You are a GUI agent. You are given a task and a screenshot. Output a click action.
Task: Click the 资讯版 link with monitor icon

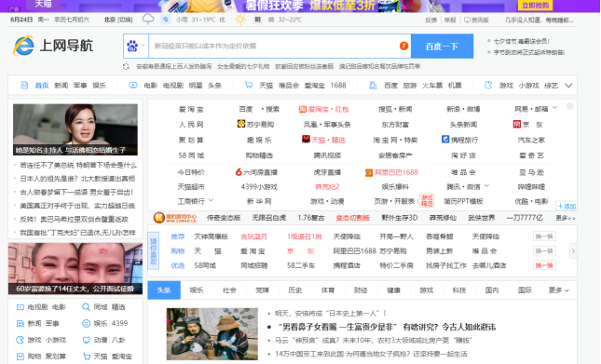(x=476, y=20)
